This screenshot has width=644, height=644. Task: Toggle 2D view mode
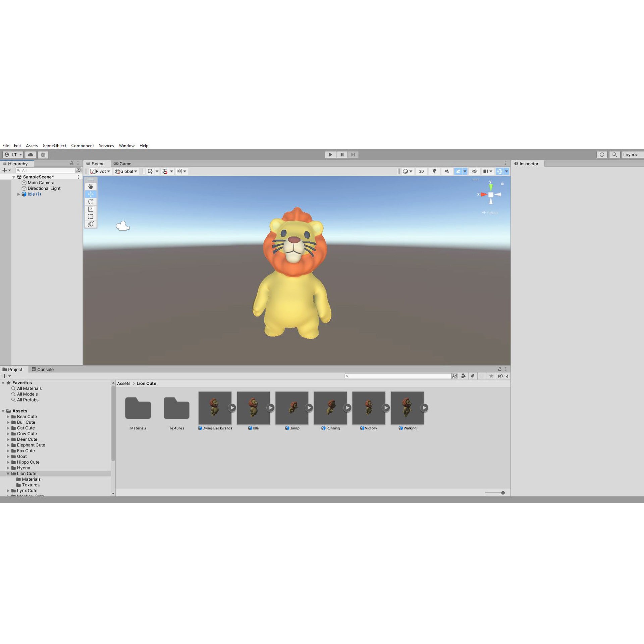421,171
